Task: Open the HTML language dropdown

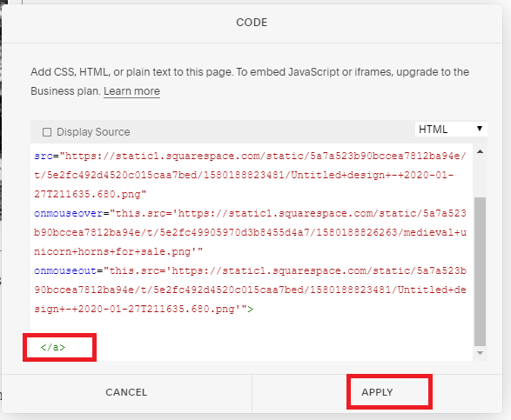Action: pos(451,130)
